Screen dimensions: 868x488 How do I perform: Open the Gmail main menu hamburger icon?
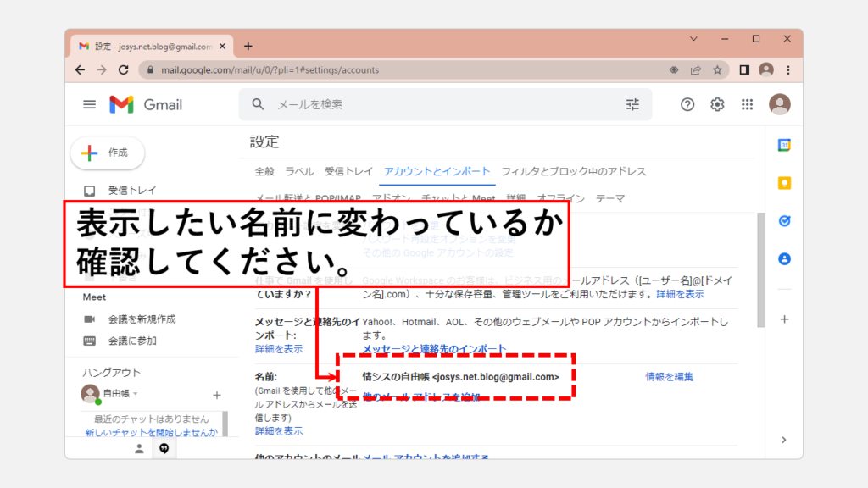pos(89,104)
